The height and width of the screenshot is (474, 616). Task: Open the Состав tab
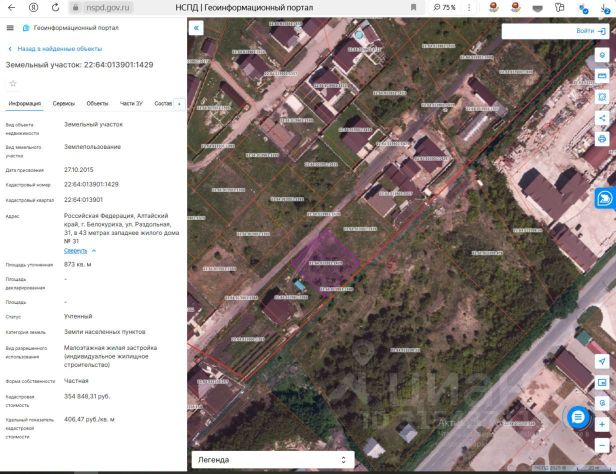(163, 103)
